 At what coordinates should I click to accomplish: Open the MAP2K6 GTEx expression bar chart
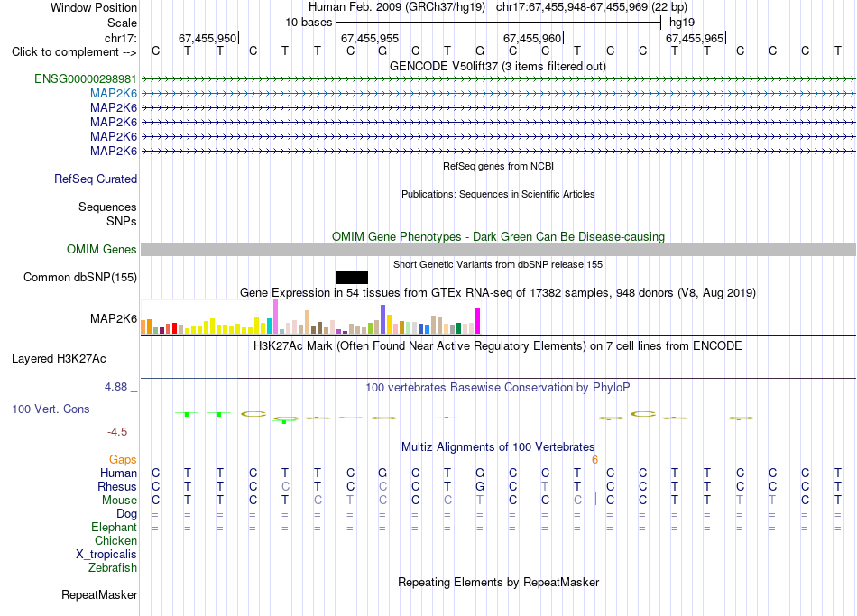310,317
